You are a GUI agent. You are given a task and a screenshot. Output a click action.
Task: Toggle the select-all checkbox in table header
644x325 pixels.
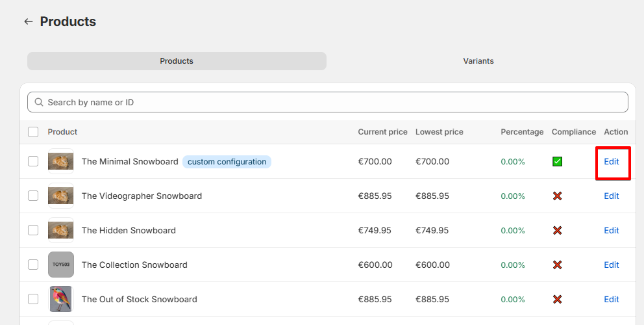(x=33, y=132)
